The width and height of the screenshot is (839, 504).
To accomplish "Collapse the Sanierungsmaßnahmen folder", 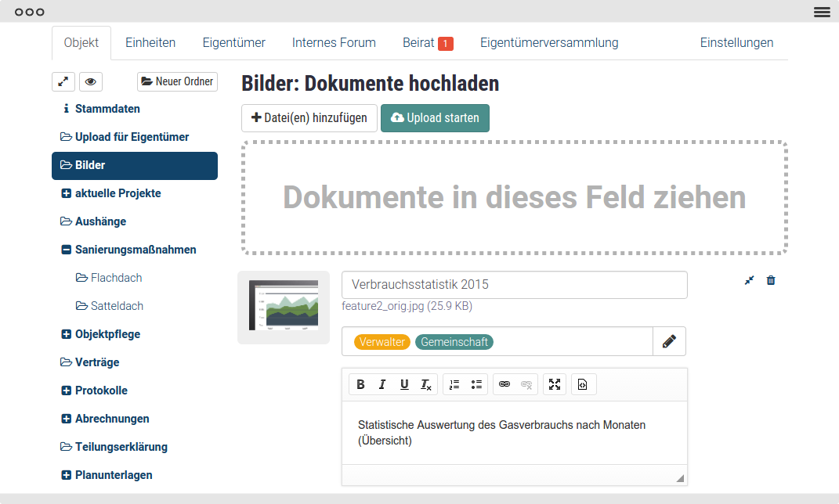I will (x=67, y=250).
